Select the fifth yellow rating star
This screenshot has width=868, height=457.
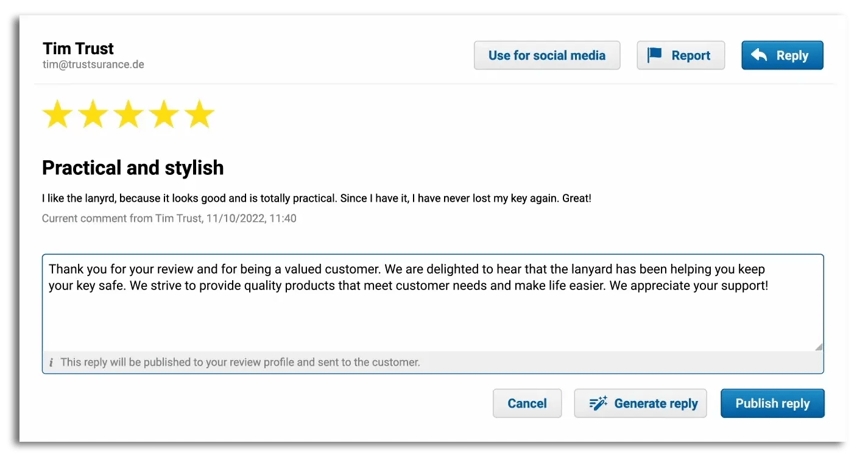pyautogui.click(x=199, y=115)
